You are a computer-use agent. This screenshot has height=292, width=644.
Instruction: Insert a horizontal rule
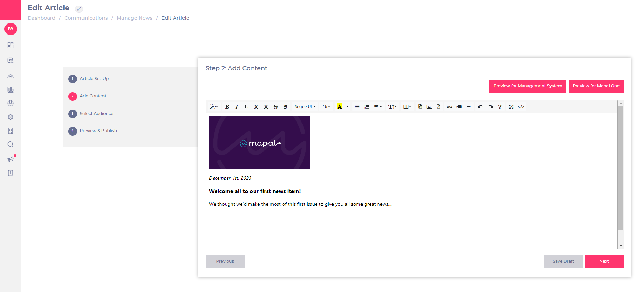[469, 107]
